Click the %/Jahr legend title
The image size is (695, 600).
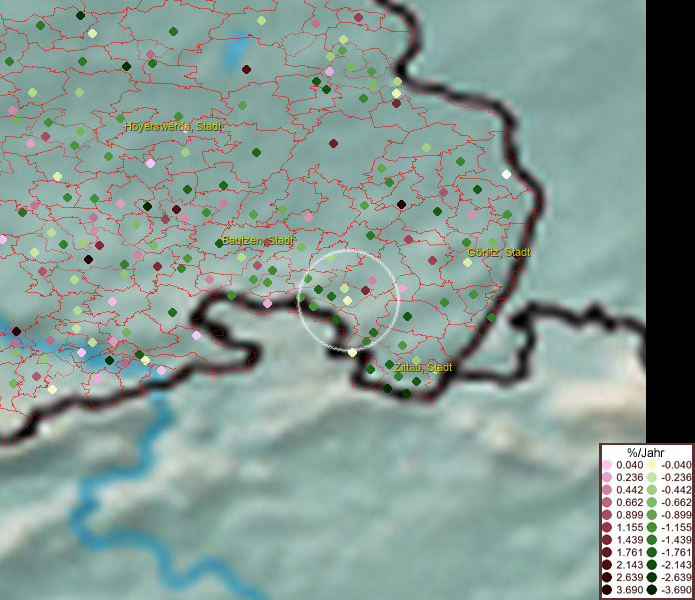(646, 452)
